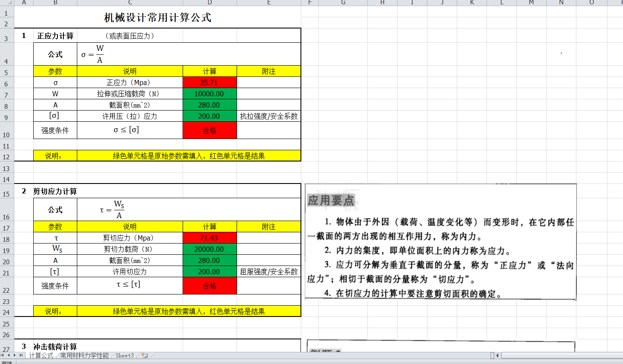Click the tab bar split handle
The image size is (623, 364).
[x=492, y=356]
